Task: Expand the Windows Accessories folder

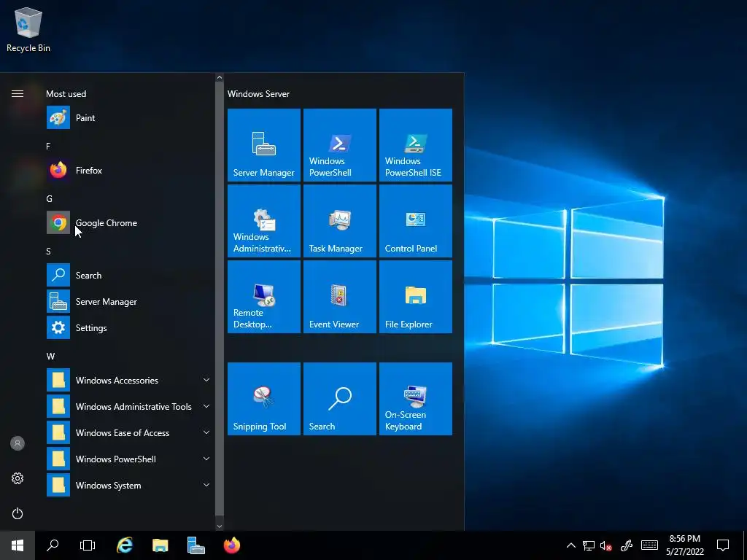Action: [x=128, y=380]
